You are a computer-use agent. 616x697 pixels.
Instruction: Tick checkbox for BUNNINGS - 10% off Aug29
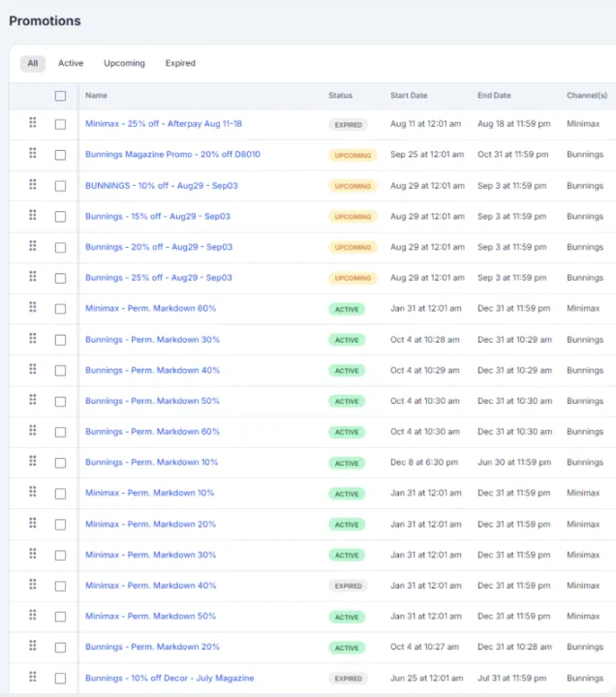[60, 186]
